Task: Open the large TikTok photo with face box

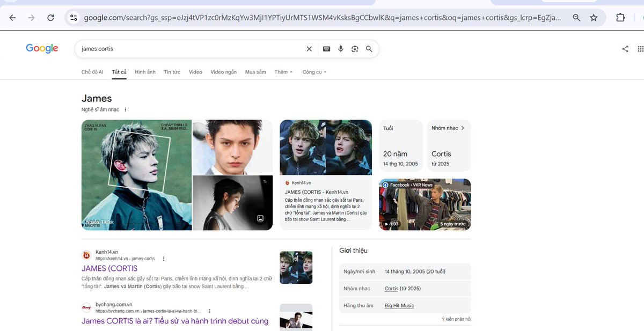Action: click(137, 175)
